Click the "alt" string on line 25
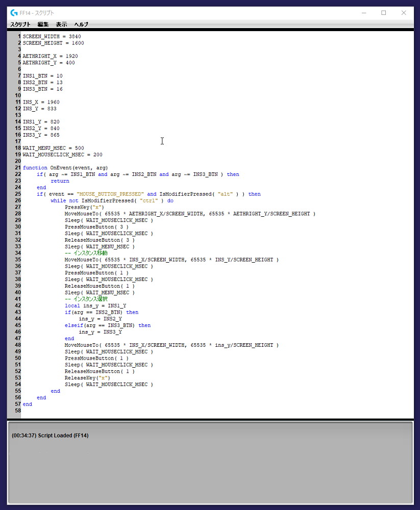420x510 pixels. pos(225,194)
